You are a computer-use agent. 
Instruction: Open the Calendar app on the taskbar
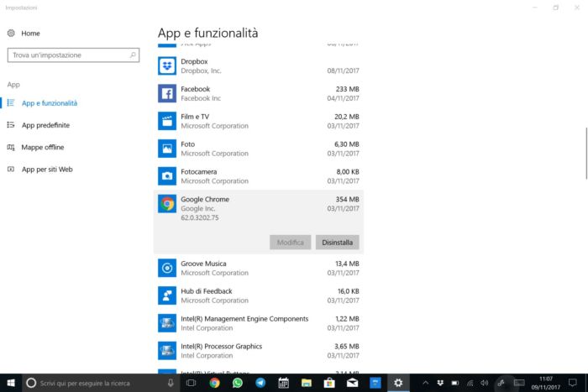[x=284, y=383]
